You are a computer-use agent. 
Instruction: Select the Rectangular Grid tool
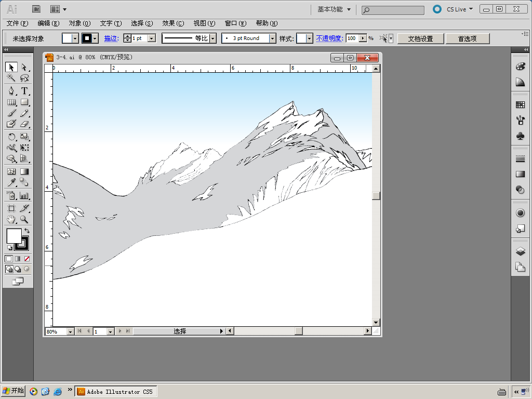pos(11,102)
